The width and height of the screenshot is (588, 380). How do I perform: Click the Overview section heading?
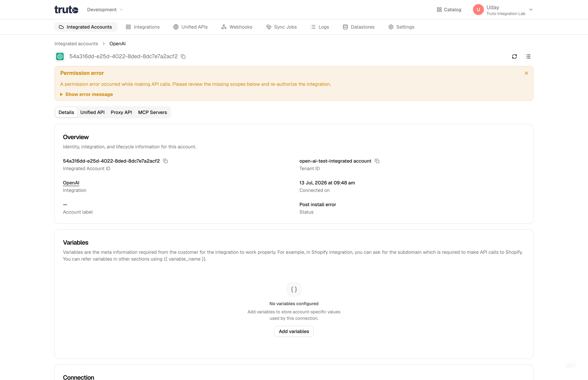click(76, 137)
